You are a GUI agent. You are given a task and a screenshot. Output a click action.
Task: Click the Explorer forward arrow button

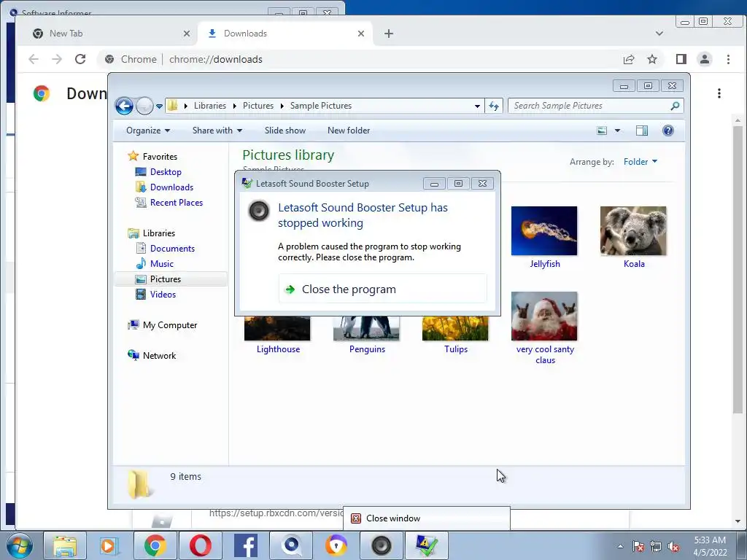pos(144,106)
